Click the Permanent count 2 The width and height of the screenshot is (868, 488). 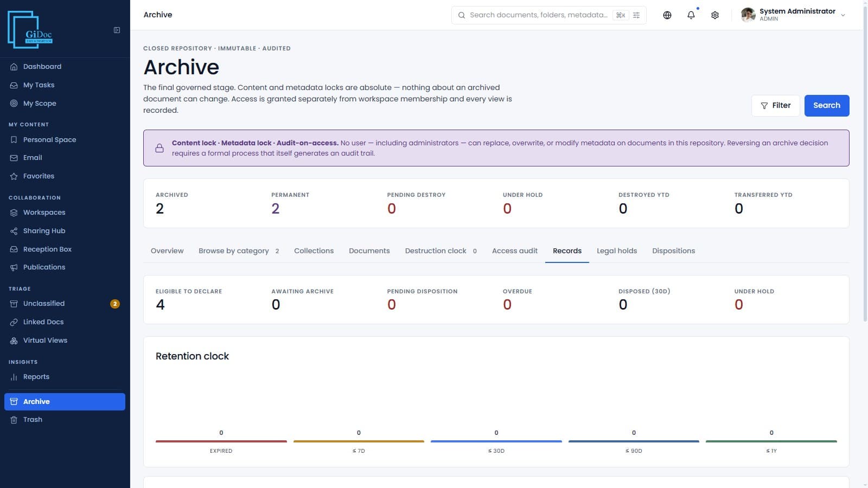coord(276,209)
